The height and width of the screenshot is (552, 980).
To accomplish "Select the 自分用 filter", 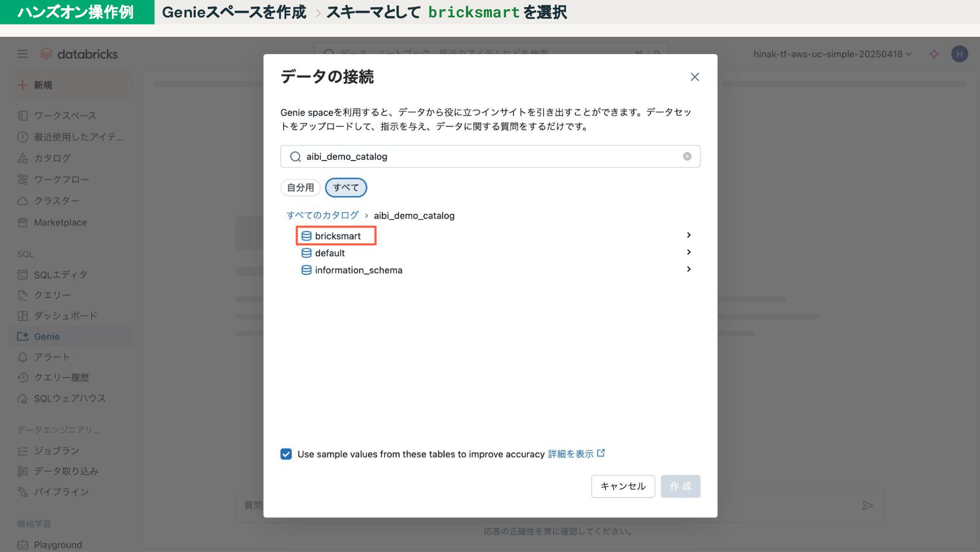I will [300, 188].
